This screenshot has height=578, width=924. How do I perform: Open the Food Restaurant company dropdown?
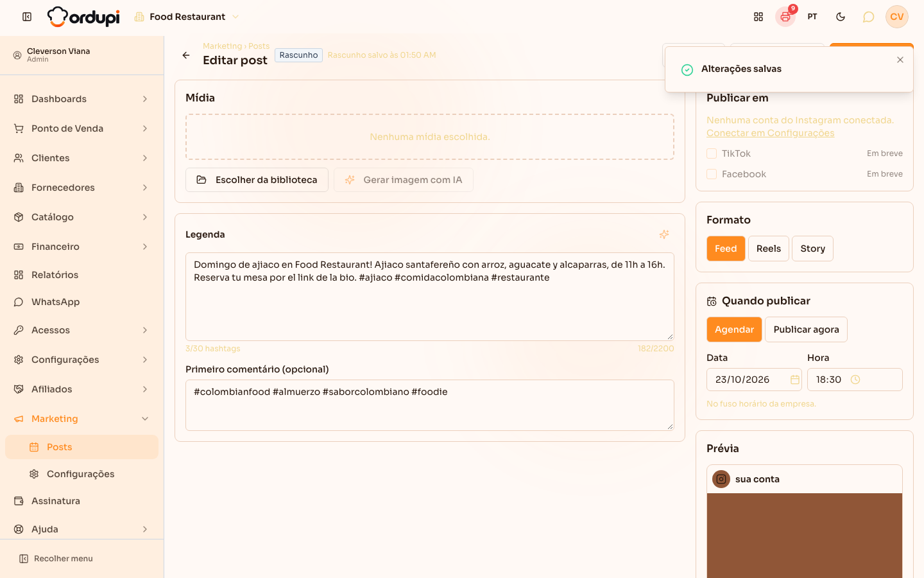pos(187,17)
